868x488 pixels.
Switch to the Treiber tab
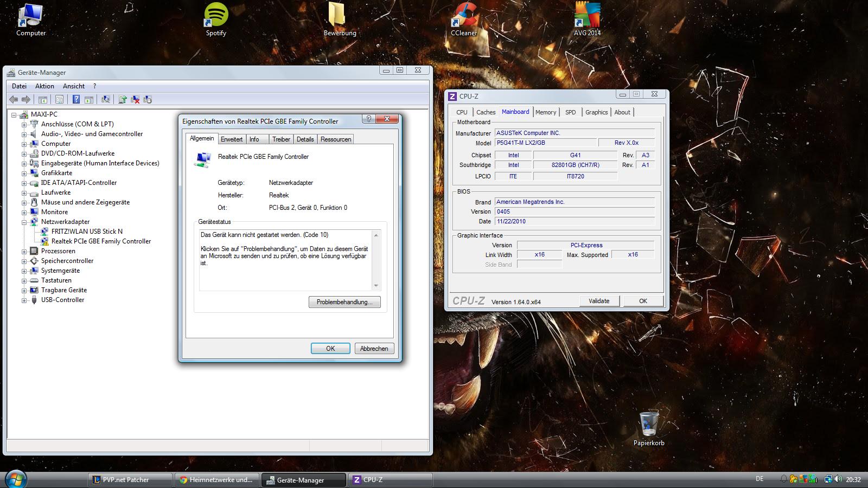point(281,139)
